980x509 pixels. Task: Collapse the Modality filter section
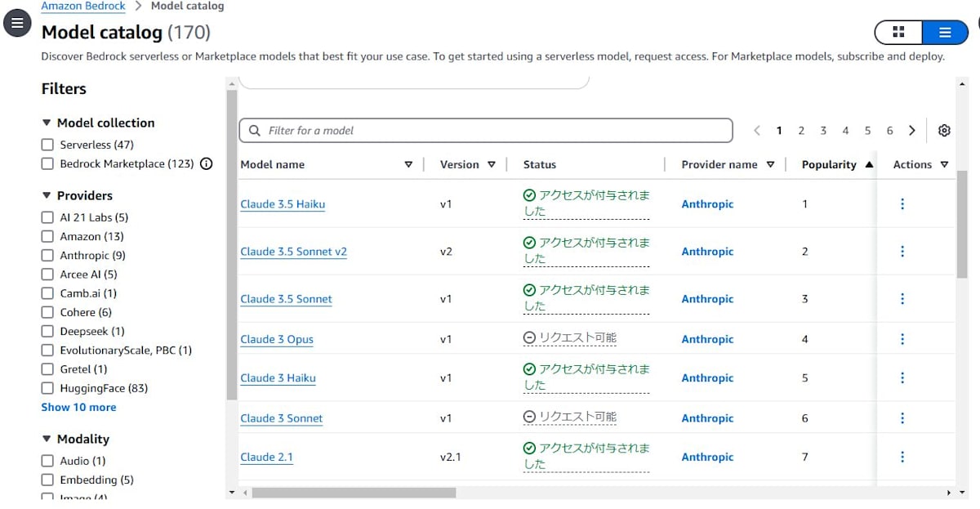click(47, 439)
